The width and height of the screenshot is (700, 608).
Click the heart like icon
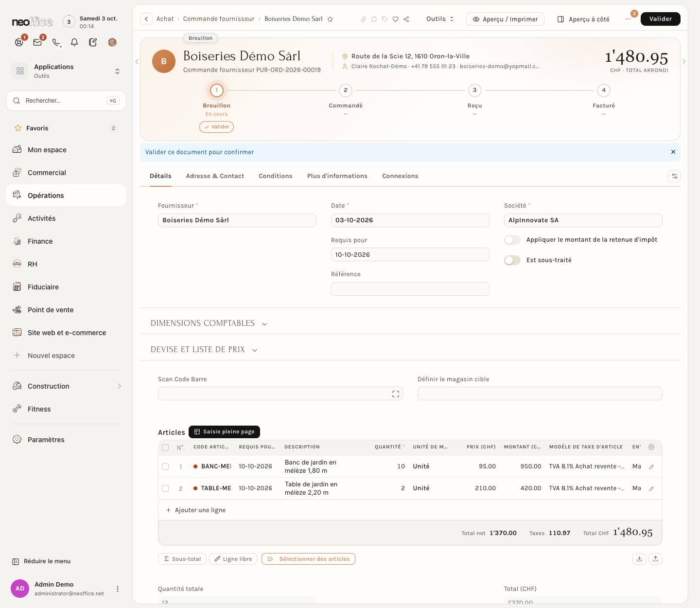tap(395, 19)
